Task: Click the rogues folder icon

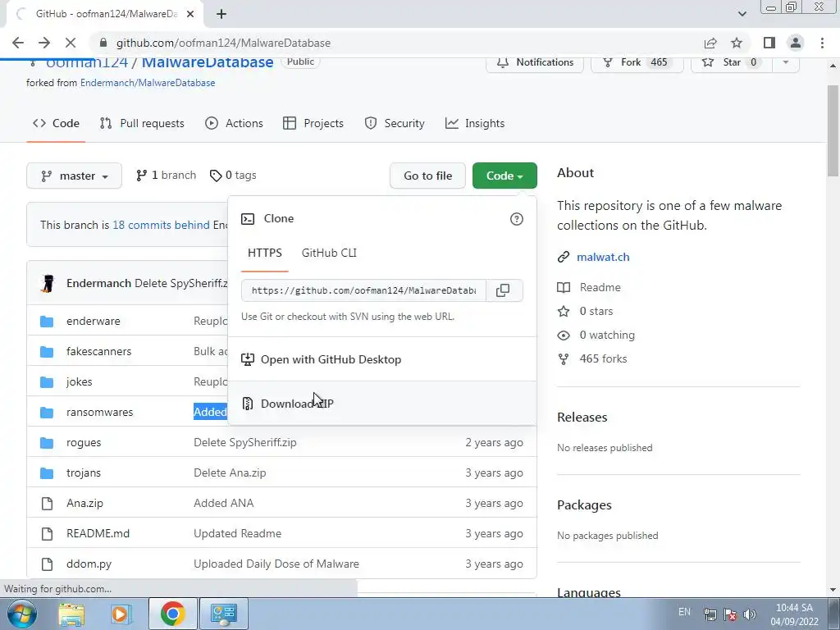Action: [x=47, y=442]
